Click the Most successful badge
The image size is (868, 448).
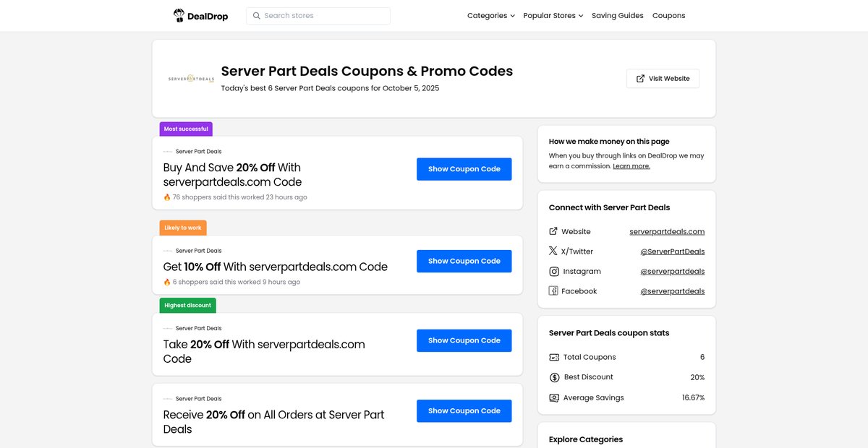(x=186, y=129)
